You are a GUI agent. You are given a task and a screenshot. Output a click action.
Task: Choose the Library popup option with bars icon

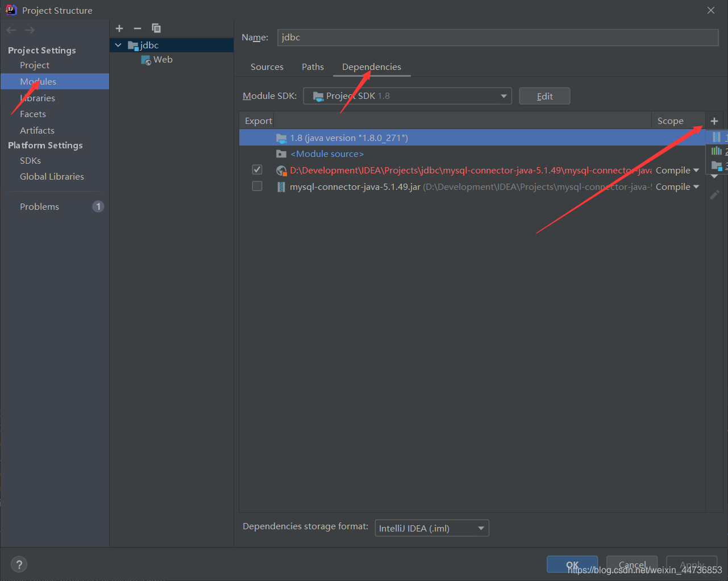pyautogui.click(x=717, y=151)
